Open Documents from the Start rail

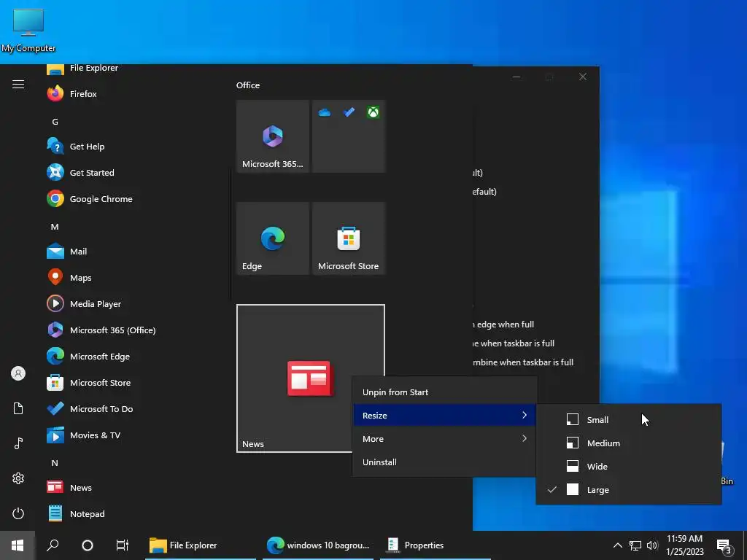pos(18,408)
